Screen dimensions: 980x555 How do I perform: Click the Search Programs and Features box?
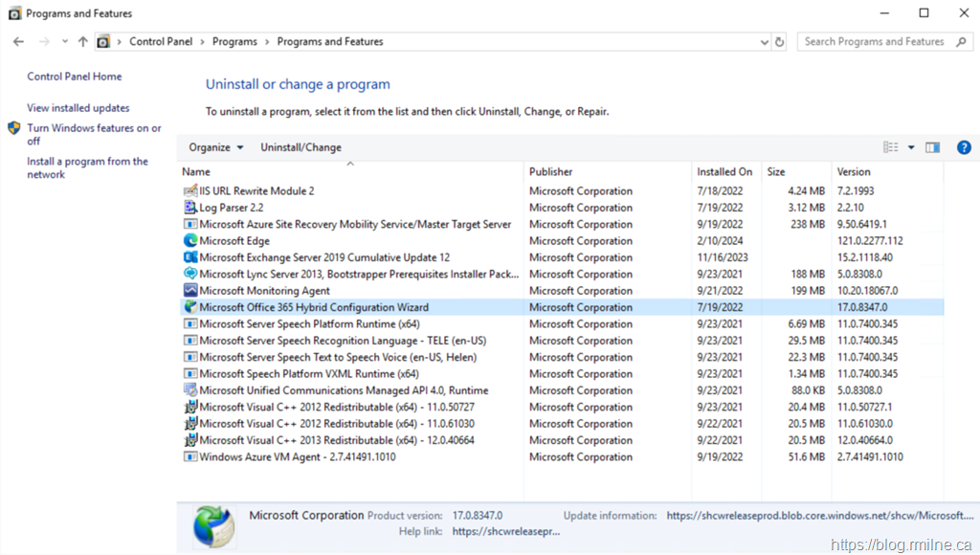873,42
